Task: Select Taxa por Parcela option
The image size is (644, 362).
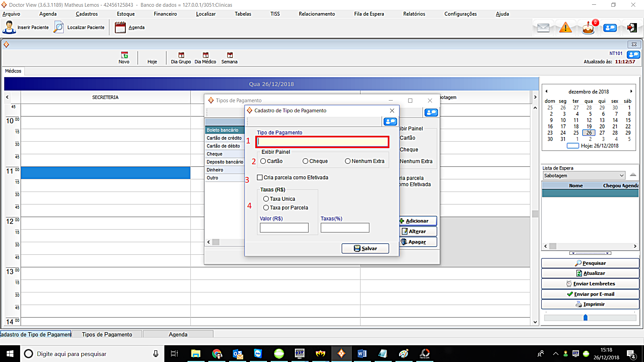Action: 266,208
